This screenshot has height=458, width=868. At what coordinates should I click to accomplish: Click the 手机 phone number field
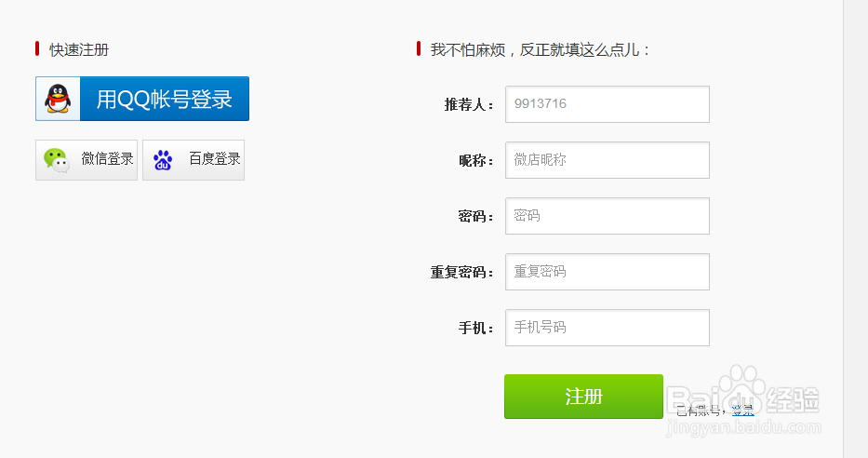607,328
